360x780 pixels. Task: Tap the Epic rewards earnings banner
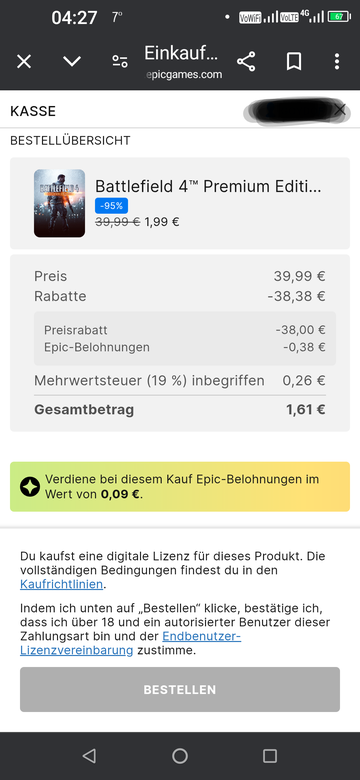coord(180,487)
